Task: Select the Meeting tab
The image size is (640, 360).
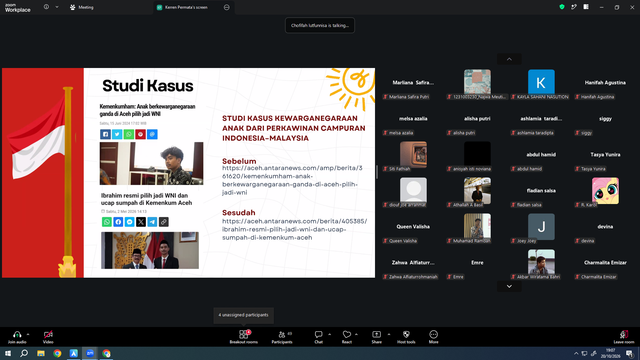Action: click(82, 7)
